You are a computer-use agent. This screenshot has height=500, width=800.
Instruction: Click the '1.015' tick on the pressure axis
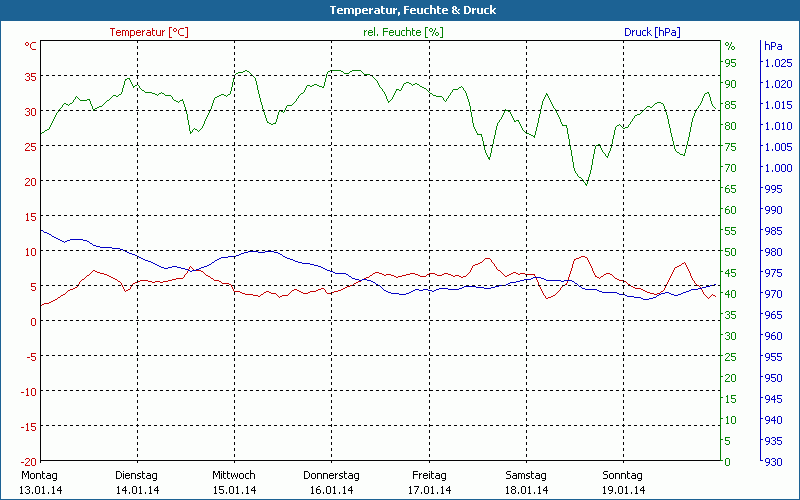[x=779, y=105]
